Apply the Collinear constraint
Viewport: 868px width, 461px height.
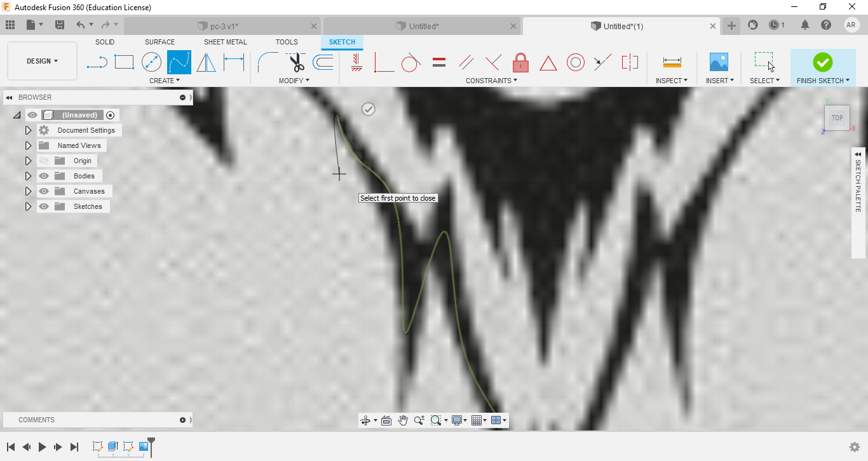(602, 62)
